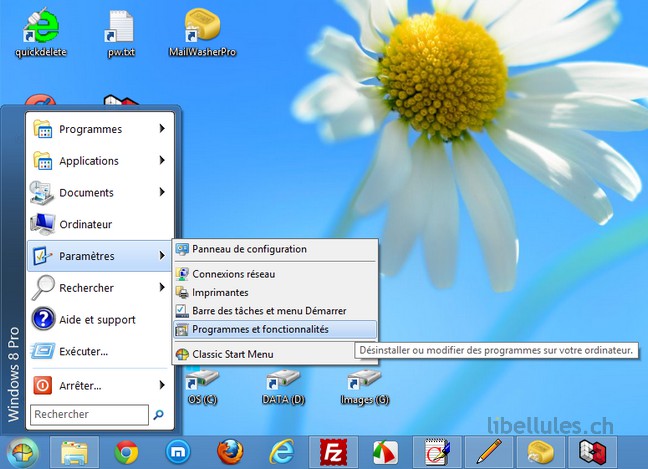Click Exécuter... in the Start menu
648x469 pixels.
(x=83, y=351)
